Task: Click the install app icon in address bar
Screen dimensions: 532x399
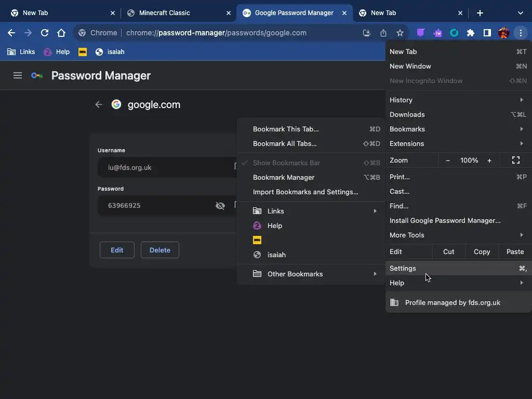Action: pos(366,33)
